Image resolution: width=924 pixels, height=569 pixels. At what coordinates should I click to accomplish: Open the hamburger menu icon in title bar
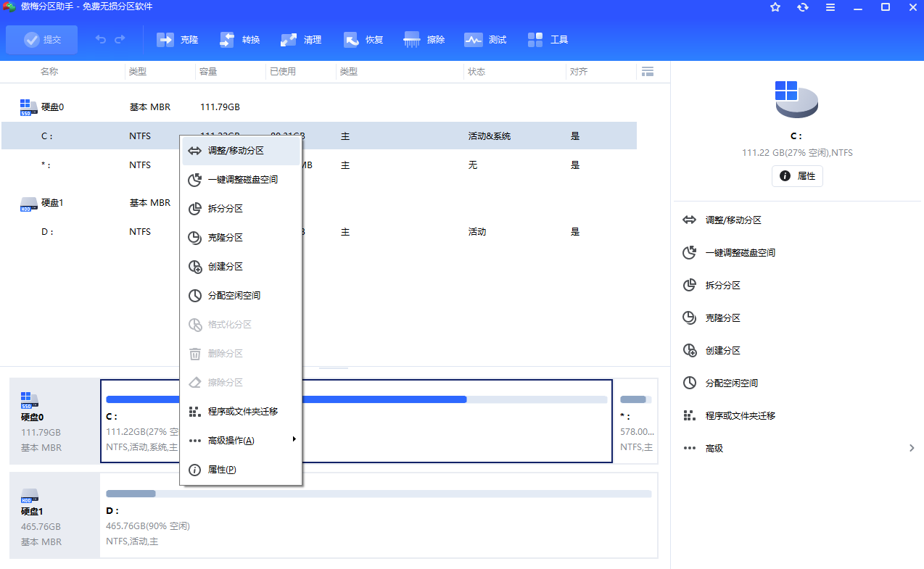point(830,8)
